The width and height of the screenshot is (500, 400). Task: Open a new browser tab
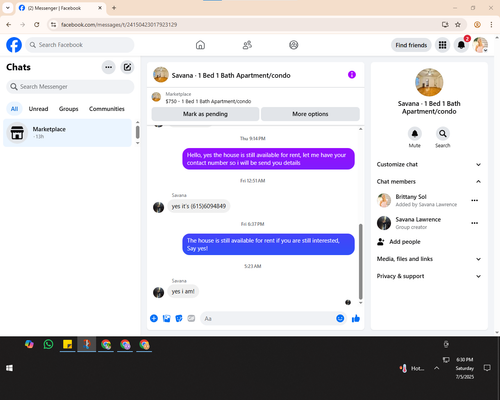[114, 8]
